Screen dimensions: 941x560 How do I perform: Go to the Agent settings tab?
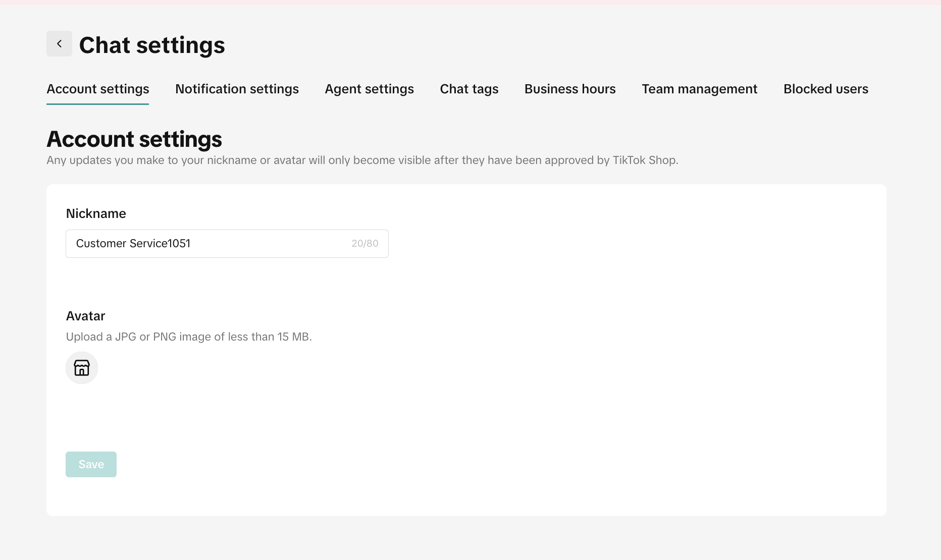click(369, 89)
